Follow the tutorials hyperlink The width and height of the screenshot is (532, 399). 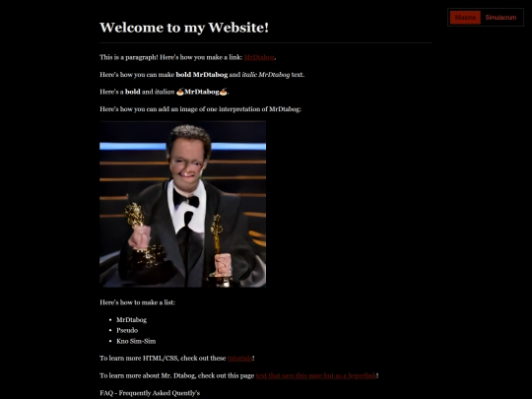(239, 359)
